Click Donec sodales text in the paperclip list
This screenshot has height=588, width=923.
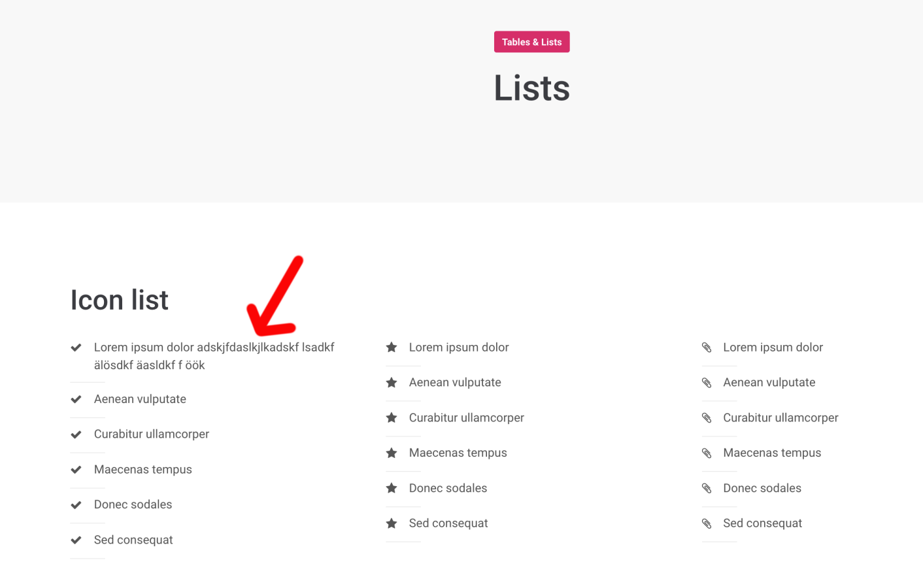(762, 488)
